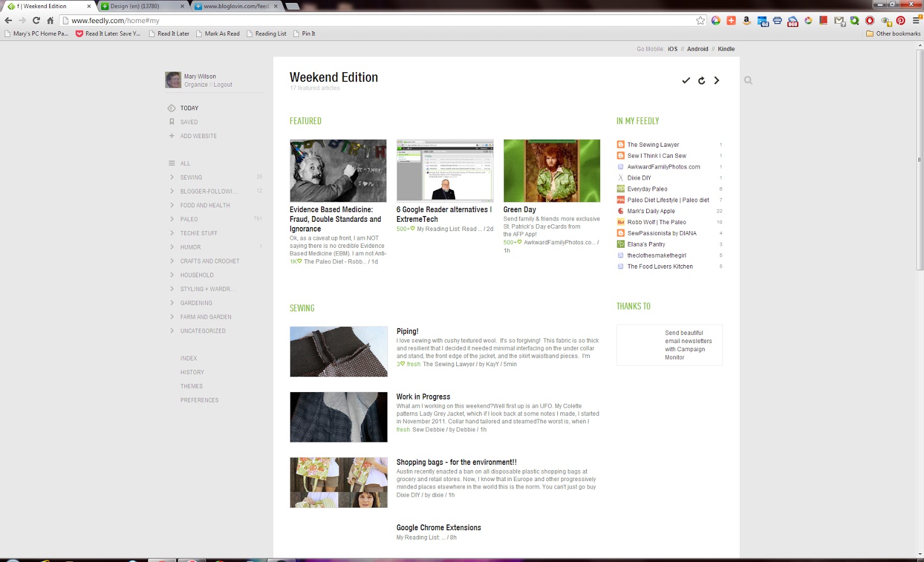This screenshot has height=562, width=924.
Task: Click the printer extension icon
Action: point(777,20)
